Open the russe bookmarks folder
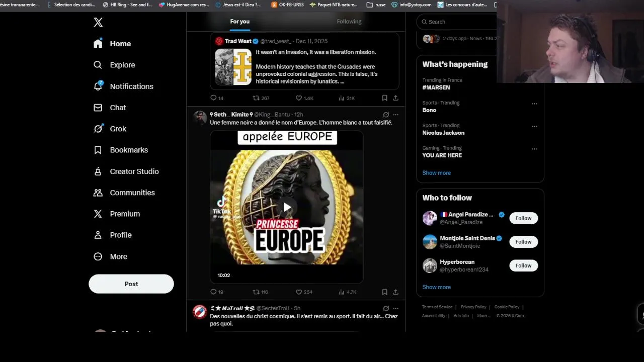 tap(376, 5)
